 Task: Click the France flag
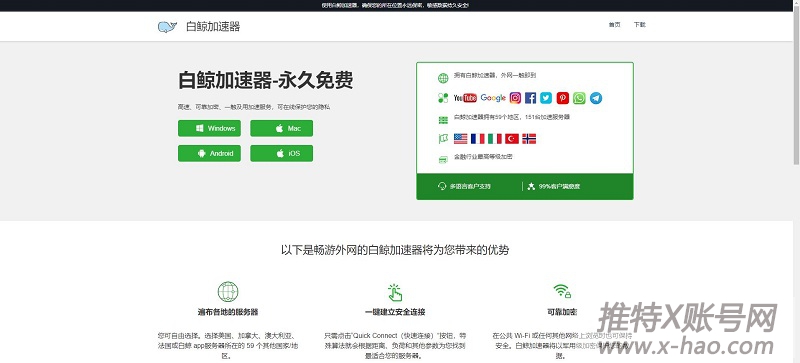point(478,138)
